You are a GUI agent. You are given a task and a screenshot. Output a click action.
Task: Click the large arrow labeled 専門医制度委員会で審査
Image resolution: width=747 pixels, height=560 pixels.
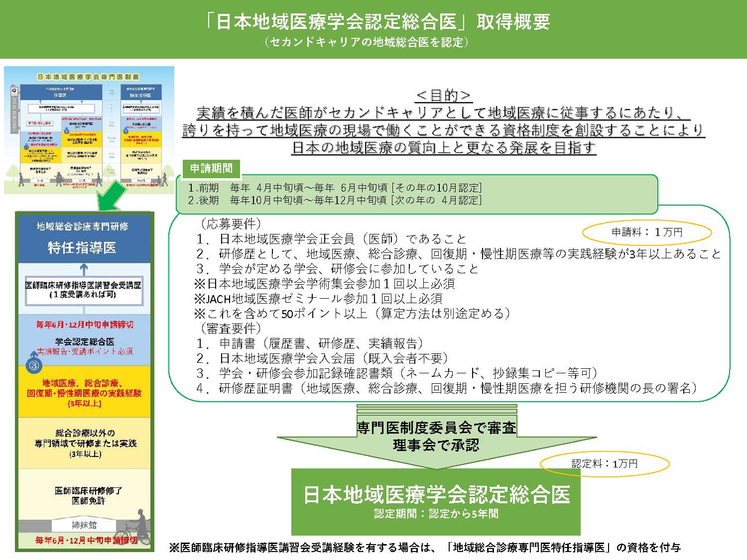point(436,437)
